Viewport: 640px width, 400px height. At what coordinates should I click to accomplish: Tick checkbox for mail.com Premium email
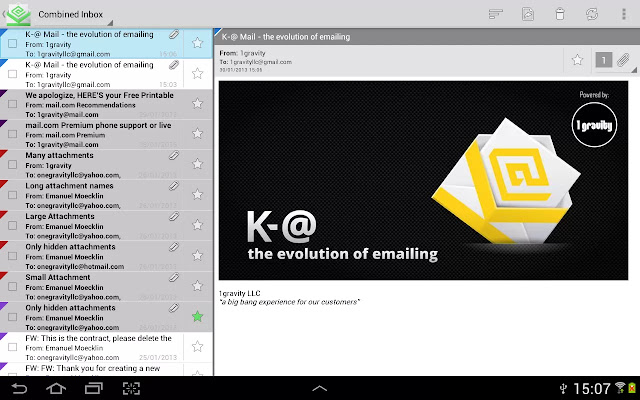point(13,134)
